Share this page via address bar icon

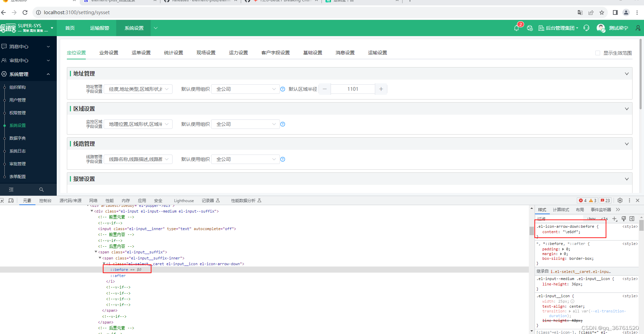tap(591, 12)
